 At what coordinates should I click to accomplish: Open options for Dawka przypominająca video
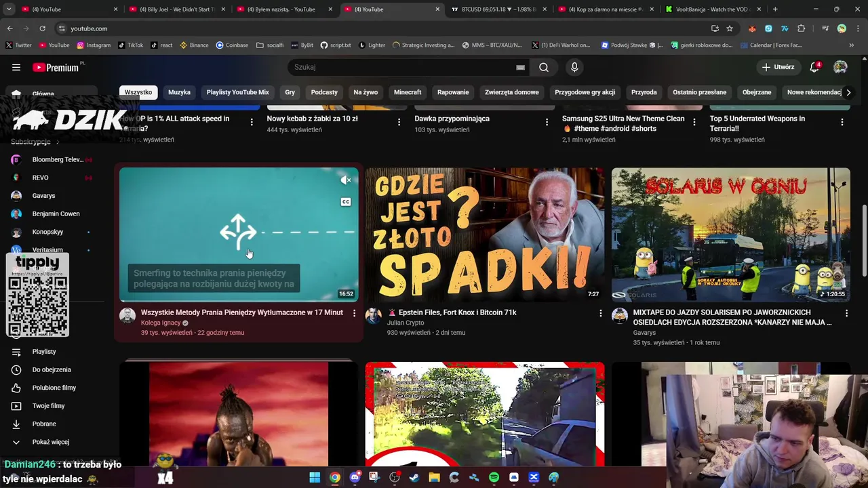coord(547,122)
